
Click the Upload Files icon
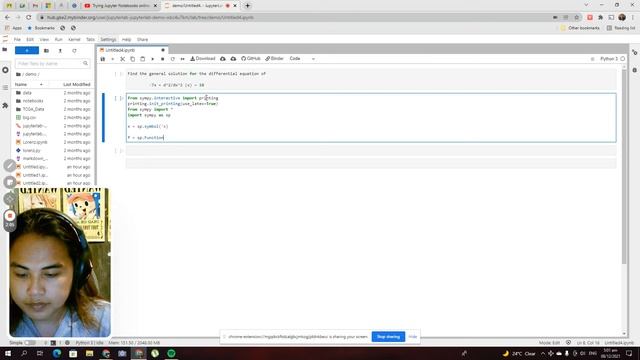coord(60,51)
